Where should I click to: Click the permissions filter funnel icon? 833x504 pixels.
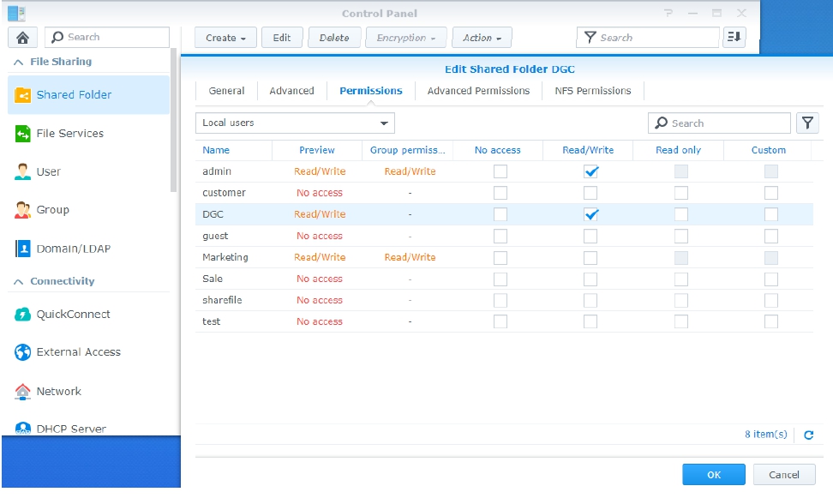tap(807, 123)
